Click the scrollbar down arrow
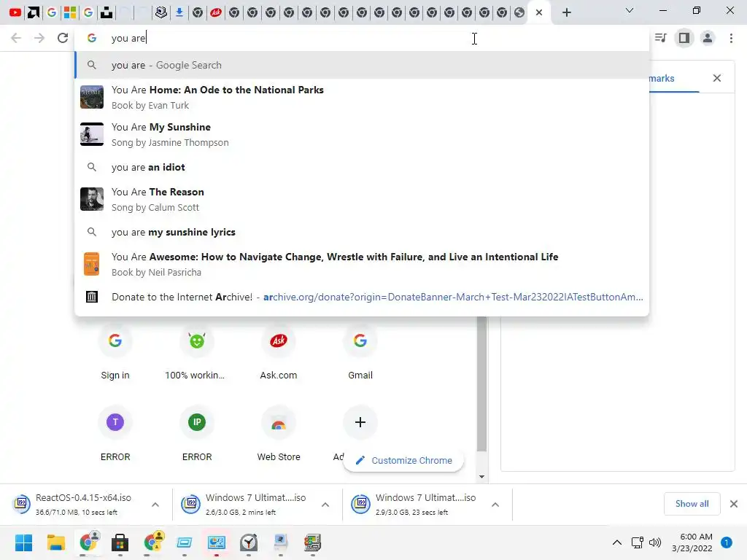 coord(481,477)
